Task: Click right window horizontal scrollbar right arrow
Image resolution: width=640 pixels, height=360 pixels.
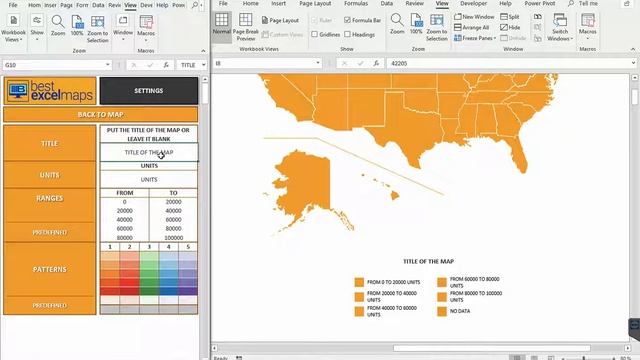Action: (x=627, y=348)
